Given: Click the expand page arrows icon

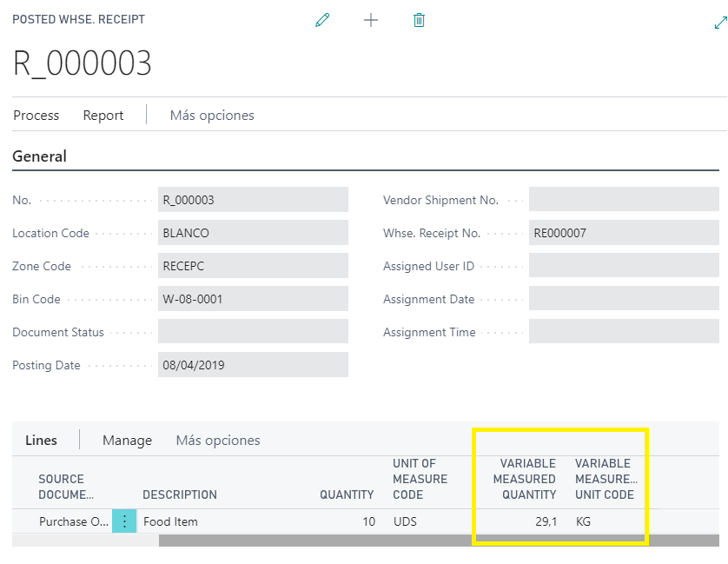Looking at the screenshot, I should [x=718, y=23].
